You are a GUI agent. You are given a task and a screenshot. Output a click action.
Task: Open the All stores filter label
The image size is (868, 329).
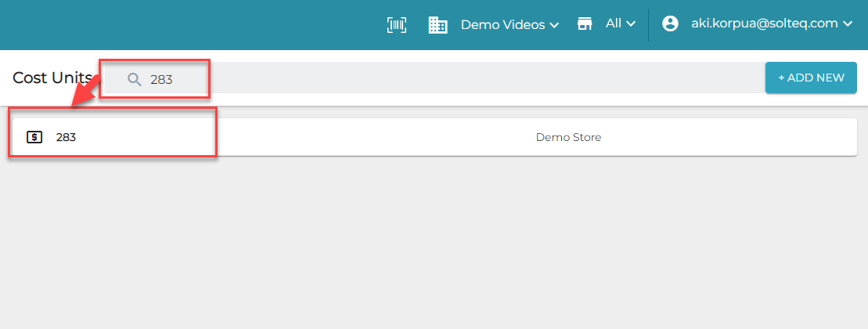[x=613, y=23]
